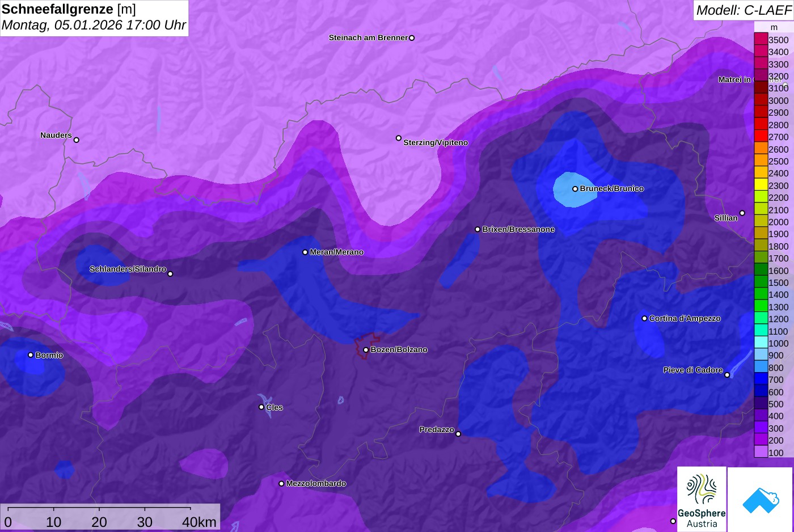Click the Sterzing/Vipiteno label text
This screenshot has width=794, height=532.
point(436,142)
